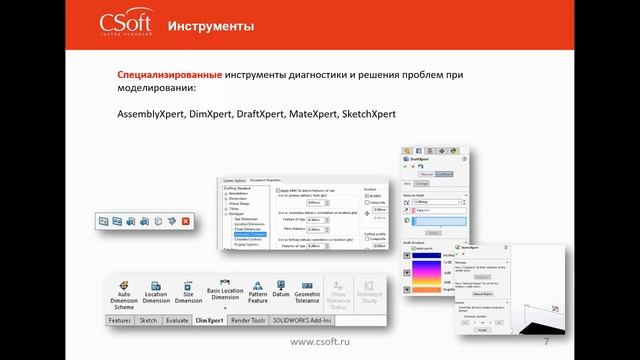Open the www.csoft.ru link
Screen dimensions: 640x360
pos(320,342)
